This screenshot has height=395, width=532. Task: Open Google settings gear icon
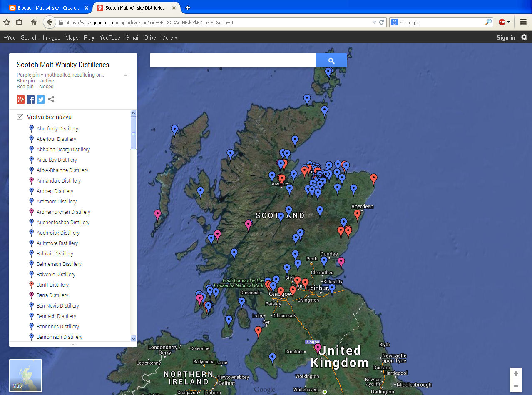click(x=524, y=37)
